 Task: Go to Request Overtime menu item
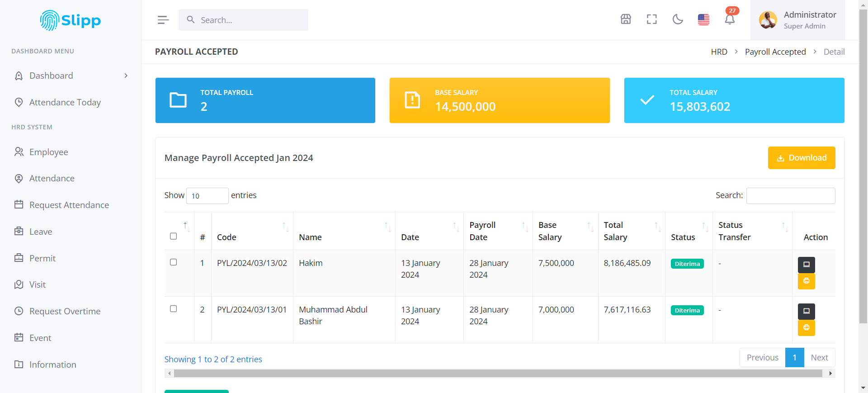click(x=65, y=311)
